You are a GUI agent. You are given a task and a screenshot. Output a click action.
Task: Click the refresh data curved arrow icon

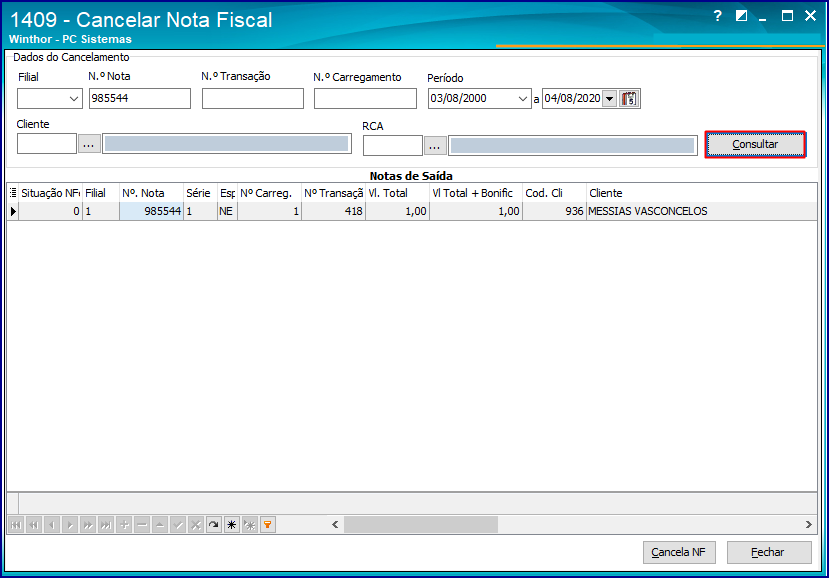(x=214, y=525)
